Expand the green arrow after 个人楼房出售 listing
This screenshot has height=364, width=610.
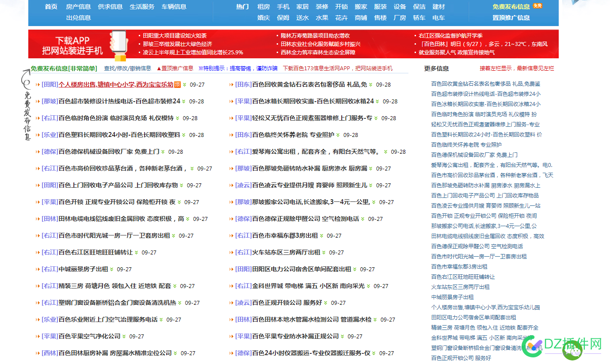(x=185, y=85)
